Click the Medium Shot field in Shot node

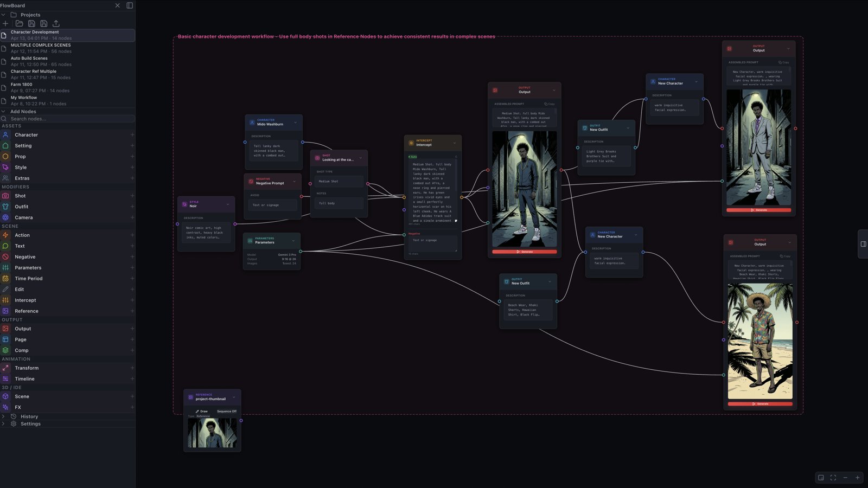[x=339, y=181]
